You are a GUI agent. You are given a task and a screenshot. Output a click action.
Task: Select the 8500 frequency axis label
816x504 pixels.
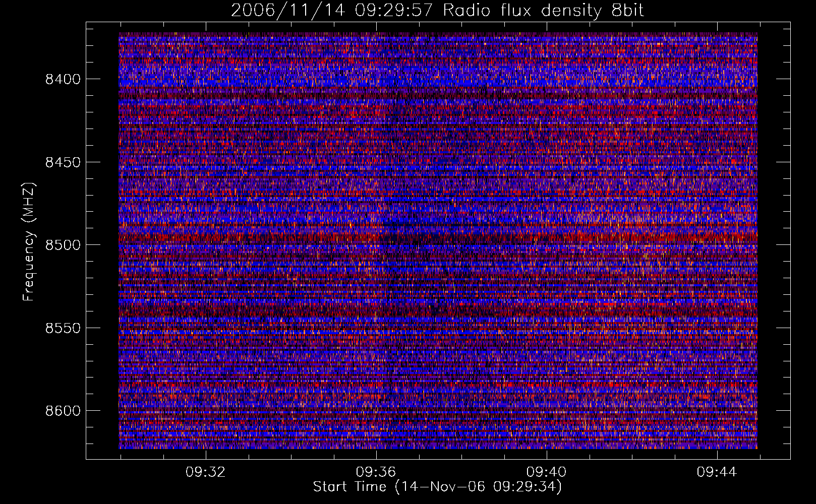[x=63, y=245]
